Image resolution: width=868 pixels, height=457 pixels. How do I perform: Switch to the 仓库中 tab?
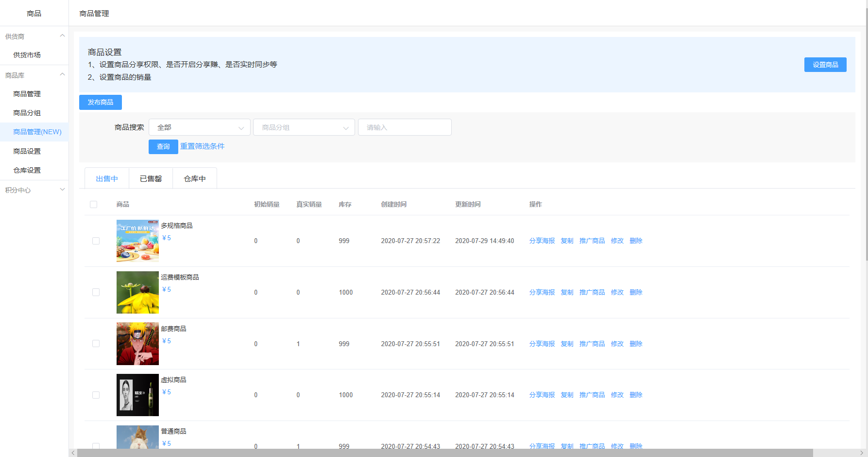click(x=195, y=178)
